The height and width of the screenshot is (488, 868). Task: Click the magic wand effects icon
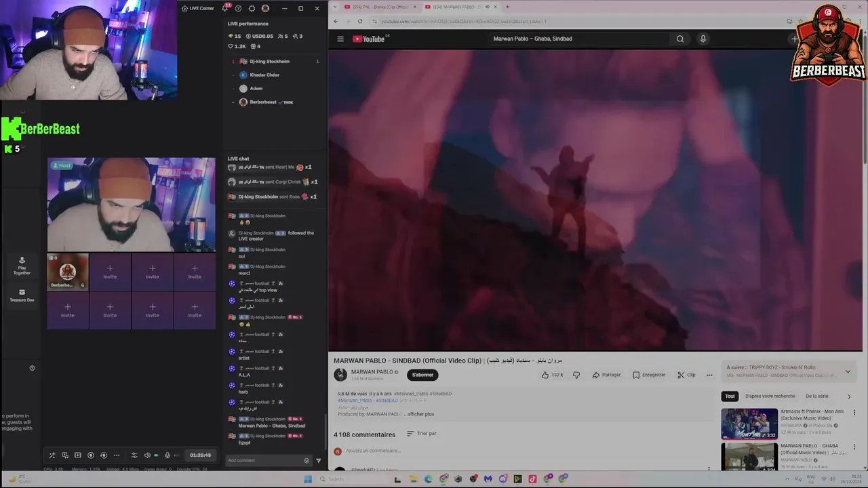pyautogui.click(x=52, y=455)
